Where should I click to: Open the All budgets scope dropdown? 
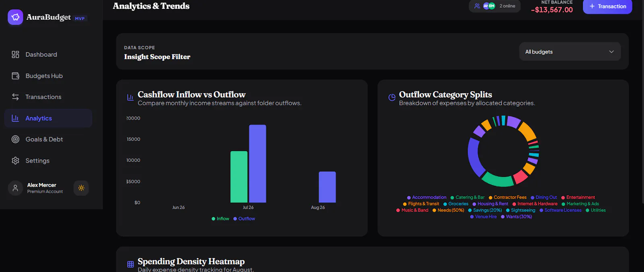pyautogui.click(x=570, y=52)
